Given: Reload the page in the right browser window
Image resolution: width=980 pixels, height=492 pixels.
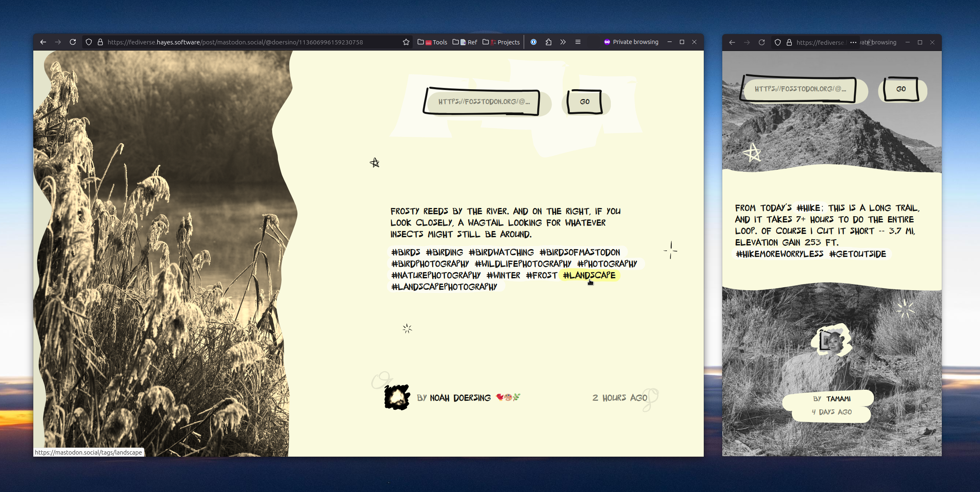Looking at the screenshot, I should 762,42.
